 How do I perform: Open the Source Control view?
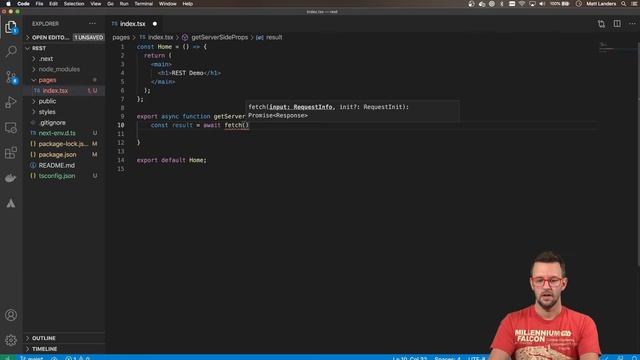click(11, 77)
